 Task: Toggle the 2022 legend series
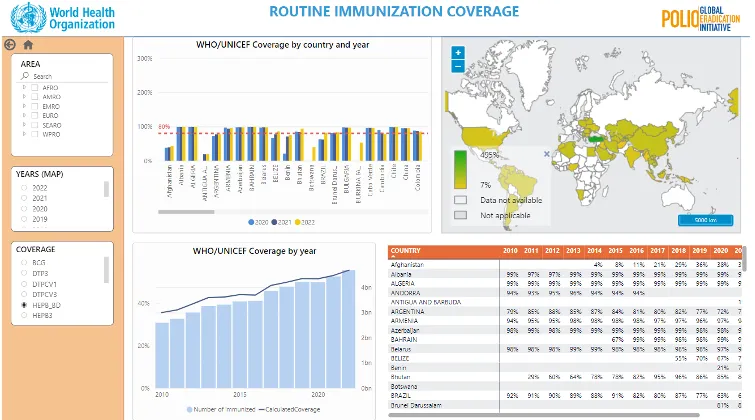click(305, 223)
